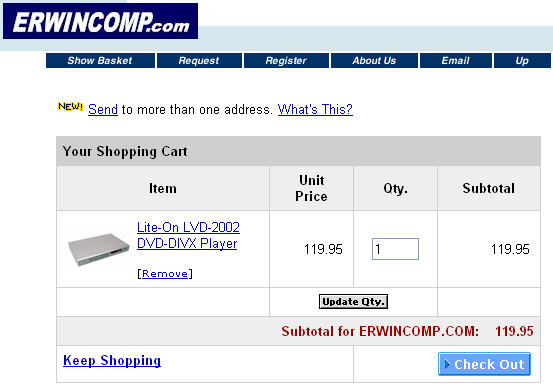Remove the item from the cart

(165, 274)
